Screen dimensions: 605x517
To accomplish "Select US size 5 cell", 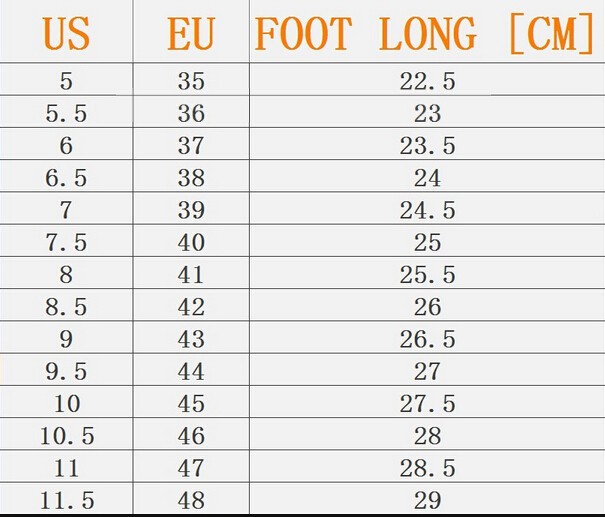I will pos(66,81).
